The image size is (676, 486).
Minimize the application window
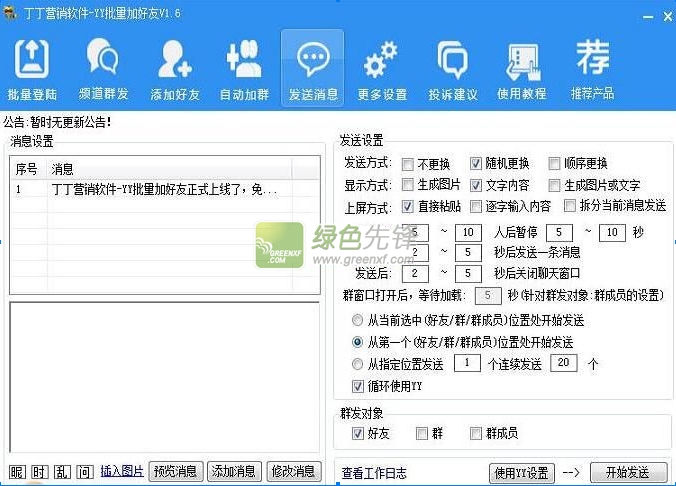coord(648,17)
